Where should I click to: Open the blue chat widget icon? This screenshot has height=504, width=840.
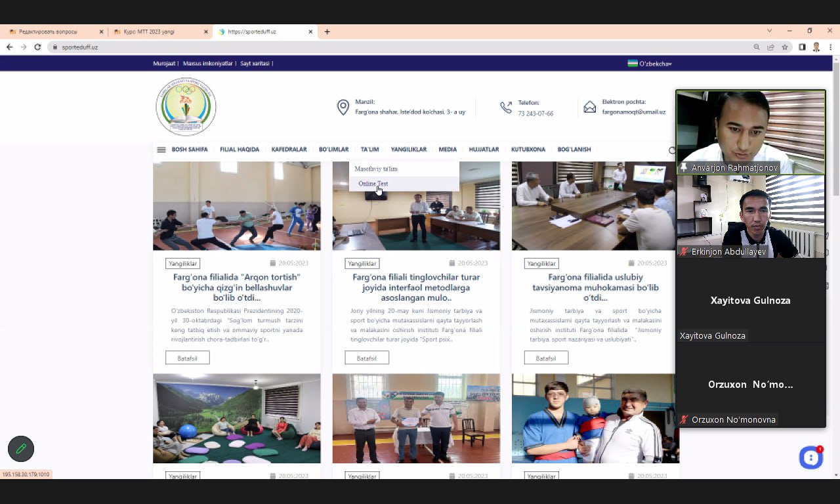[811, 457]
